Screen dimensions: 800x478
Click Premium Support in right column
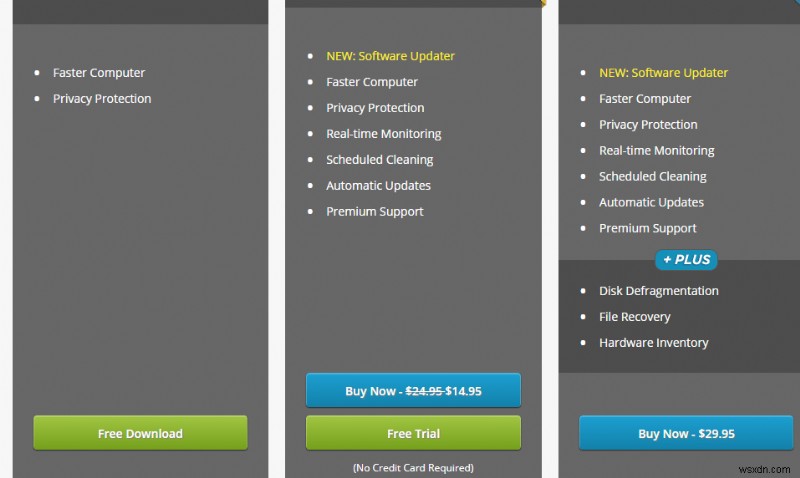[647, 229]
